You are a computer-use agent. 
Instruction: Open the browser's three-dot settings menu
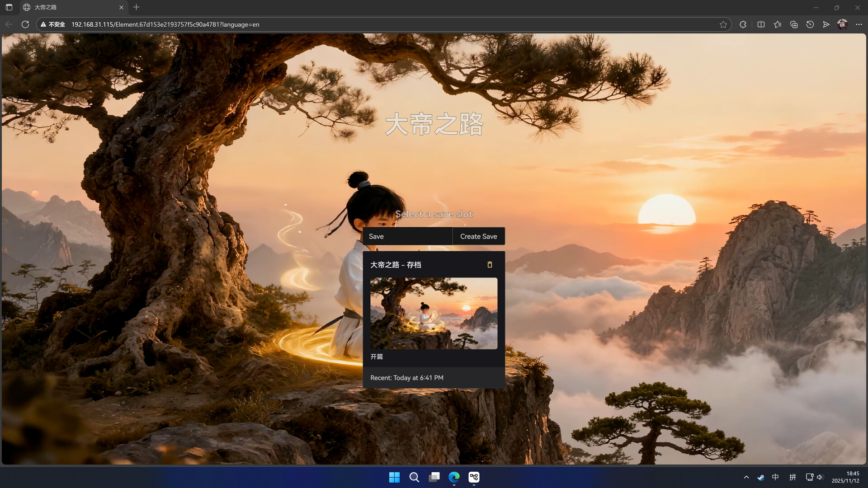tap(859, 24)
